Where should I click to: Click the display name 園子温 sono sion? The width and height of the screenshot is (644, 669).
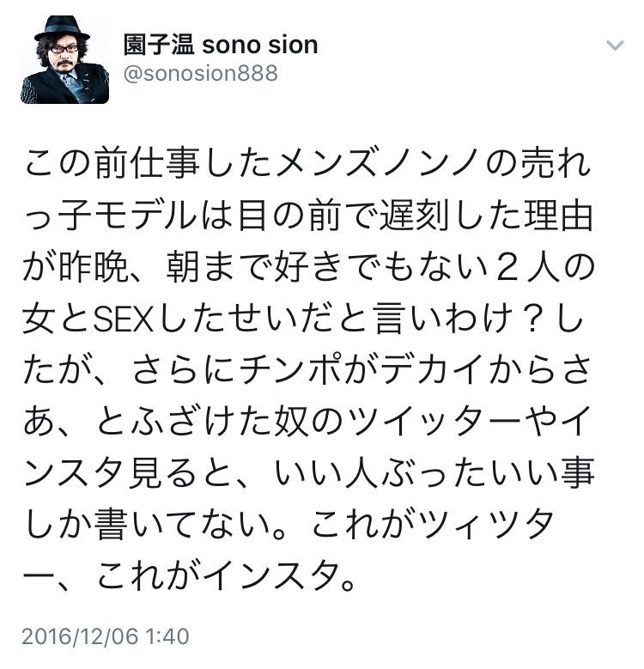pos(221,46)
